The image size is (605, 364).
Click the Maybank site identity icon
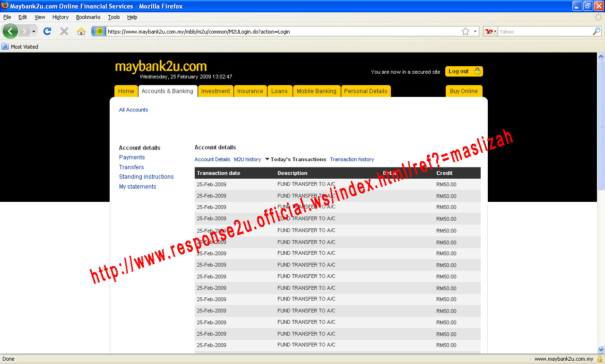click(x=99, y=31)
